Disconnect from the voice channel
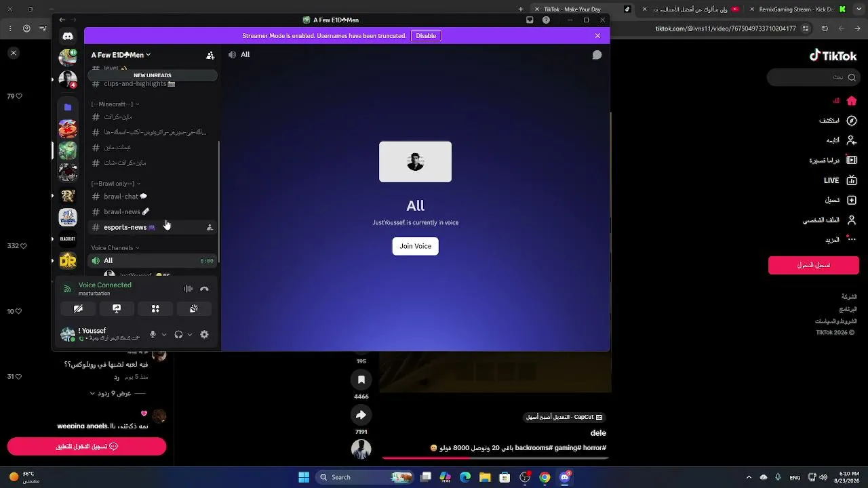Image resolution: width=868 pixels, height=488 pixels. [204, 289]
